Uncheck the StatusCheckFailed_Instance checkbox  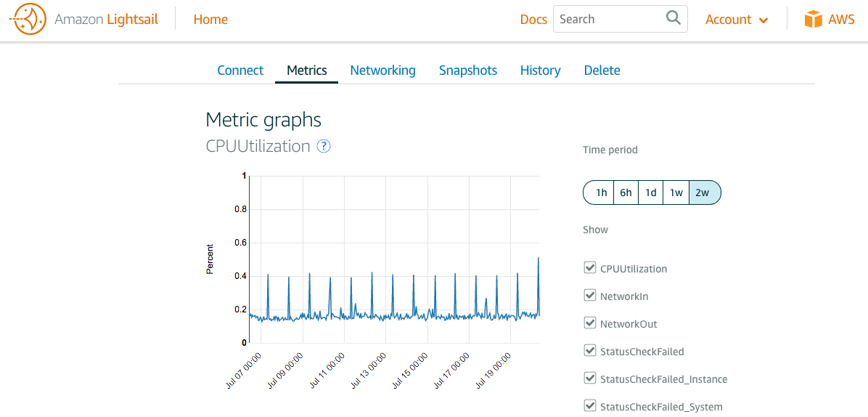pyautogui.click(x=590, y=378)
